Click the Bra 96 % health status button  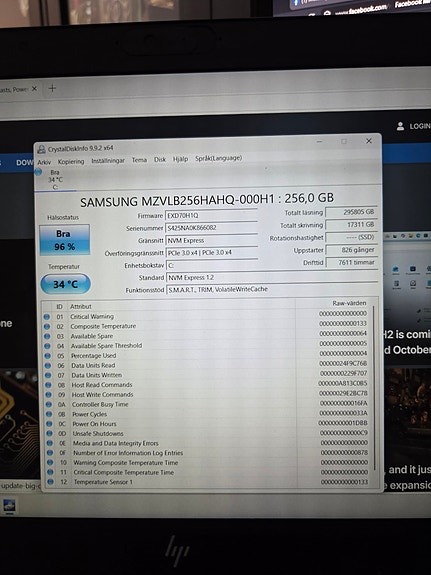(65, 240)
